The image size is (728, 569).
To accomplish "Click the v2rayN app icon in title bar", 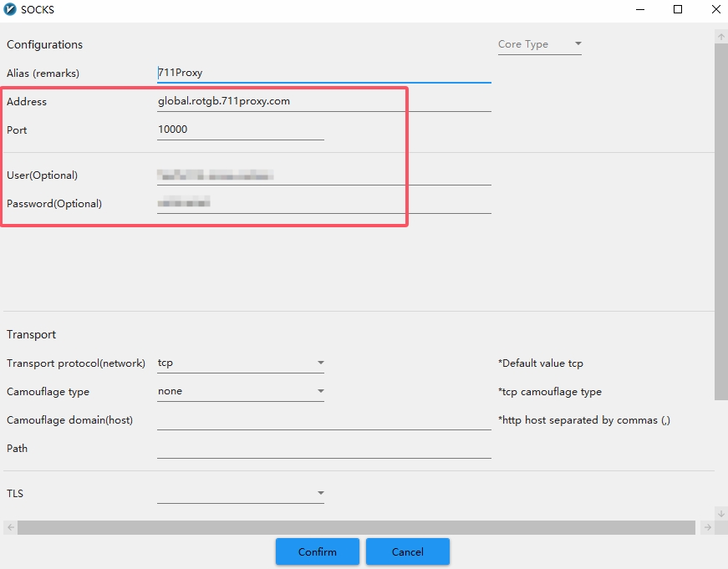I will [x=10, y=10].
